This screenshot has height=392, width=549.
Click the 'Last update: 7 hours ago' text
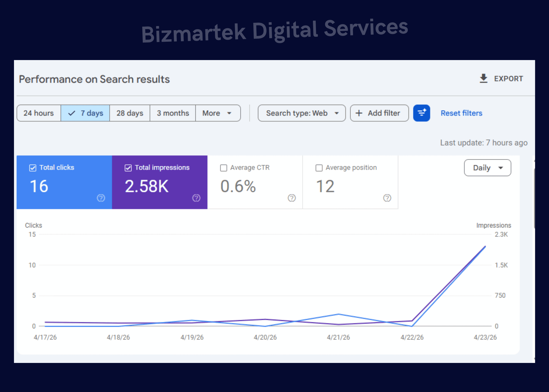click(484, 143)
